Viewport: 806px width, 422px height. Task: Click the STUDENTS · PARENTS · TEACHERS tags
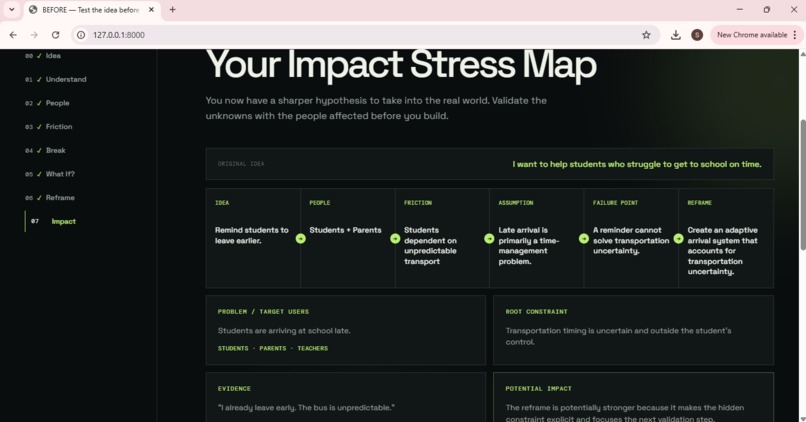point(272,348)
